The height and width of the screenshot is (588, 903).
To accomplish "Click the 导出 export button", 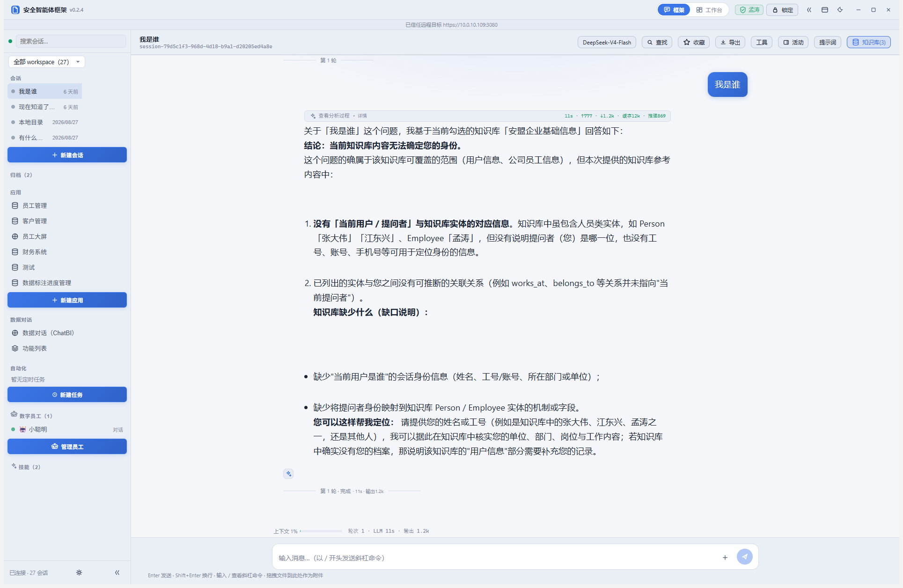I will 730,42.
